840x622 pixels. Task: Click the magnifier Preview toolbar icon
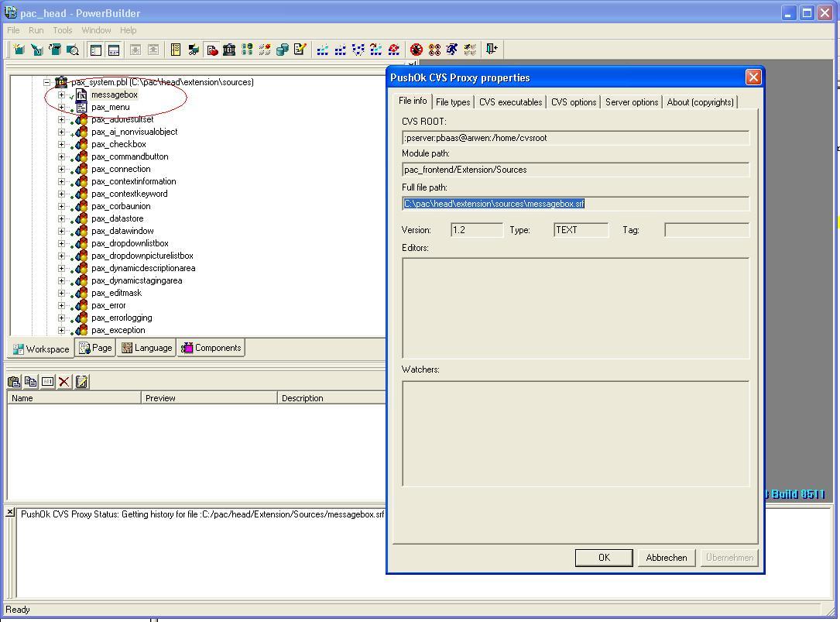pyautogui.click(x=73, y=50)
